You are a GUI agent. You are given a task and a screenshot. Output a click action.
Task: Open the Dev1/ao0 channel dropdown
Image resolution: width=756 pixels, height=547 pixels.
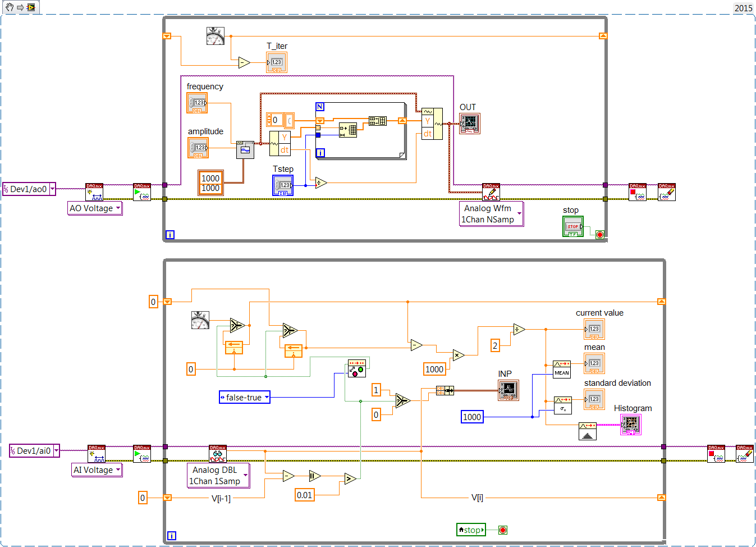(53, 189)
